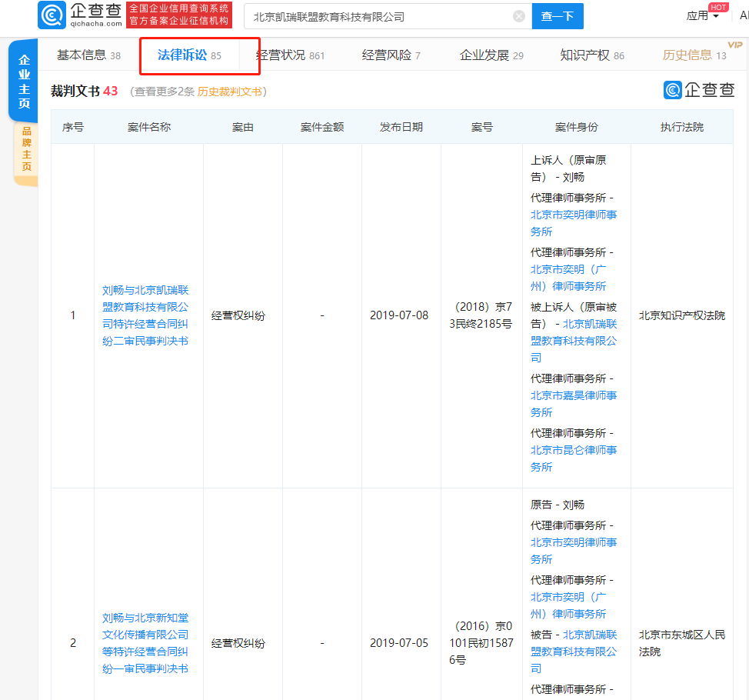The width and height of the screenshot is (749, 700).
Task: Click the 案件身份 column header
Action: click(577, 127)
